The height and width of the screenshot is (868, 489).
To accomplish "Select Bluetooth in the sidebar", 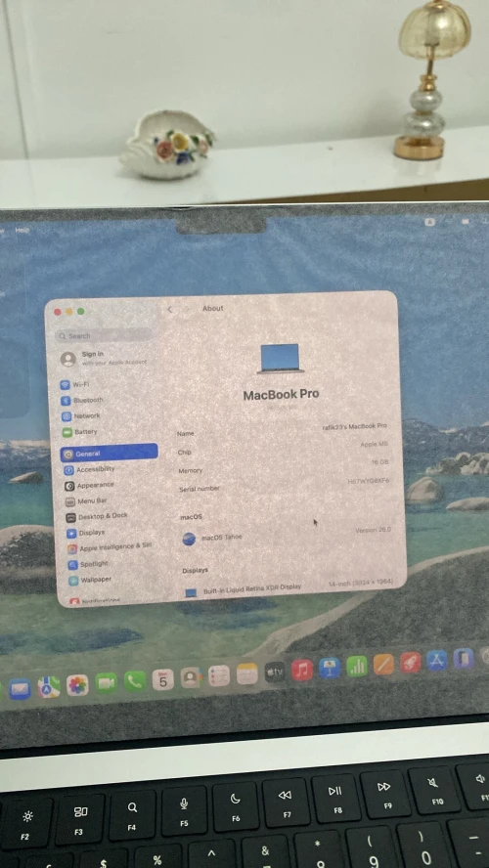I will 82,400.
